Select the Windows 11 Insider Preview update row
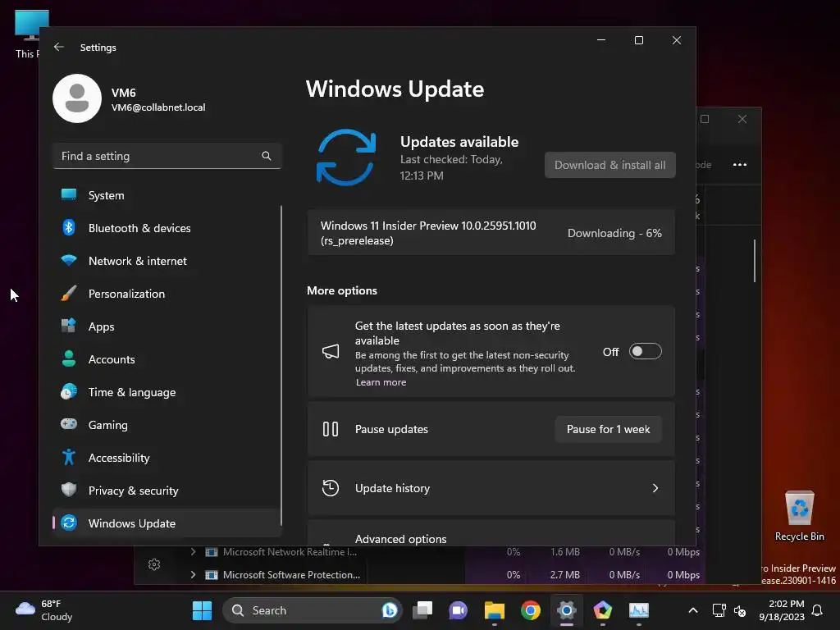Image resolution: width=840 pixels, height=630 pixels. point(491,233)
